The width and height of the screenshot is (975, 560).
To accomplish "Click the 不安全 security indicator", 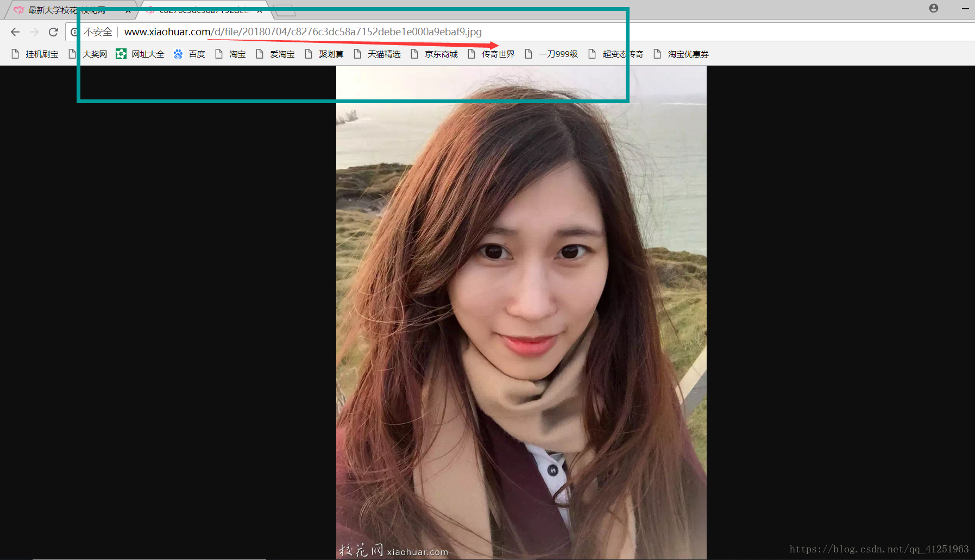I will coord(98,32).
